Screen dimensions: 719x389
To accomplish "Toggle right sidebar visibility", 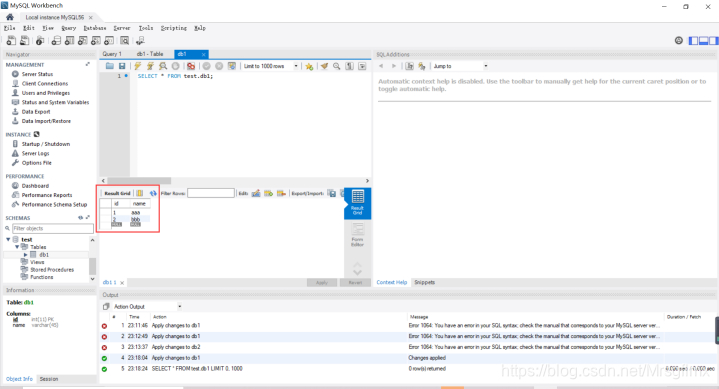I will click(713, 41).
